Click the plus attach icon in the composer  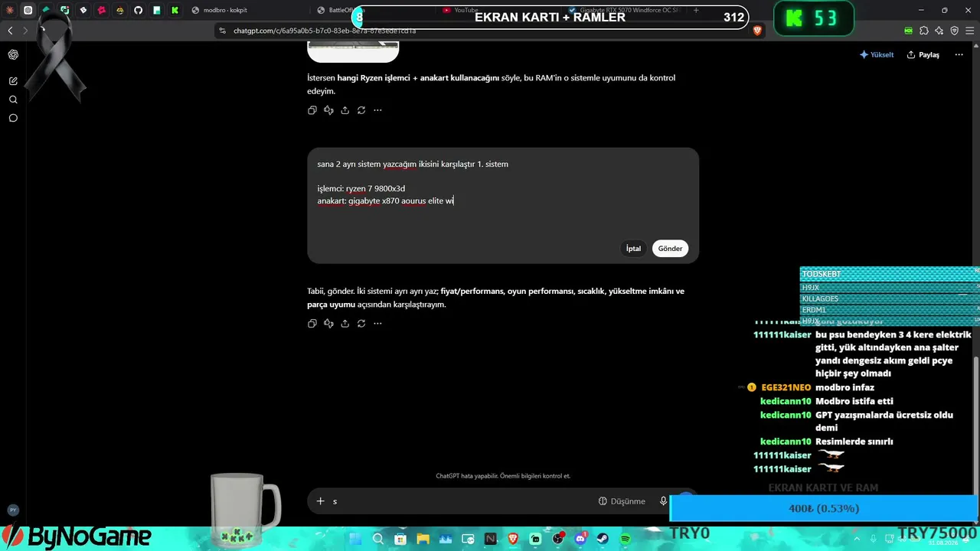[321, 501]
